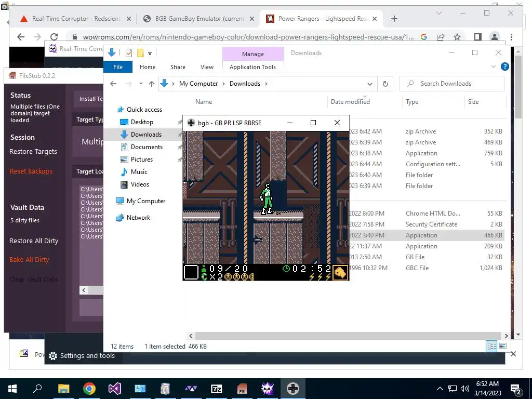Click New Folder quick access toolbar icon

(x=140, y=53)
